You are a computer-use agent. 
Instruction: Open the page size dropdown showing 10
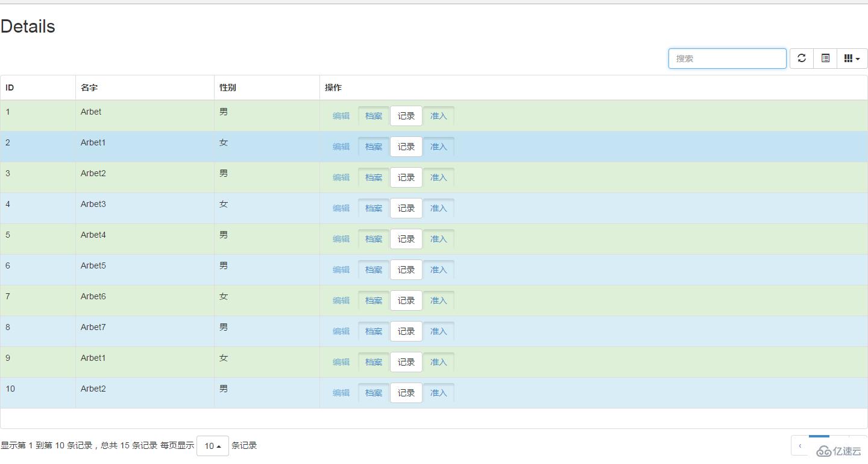tap(213, 446)
